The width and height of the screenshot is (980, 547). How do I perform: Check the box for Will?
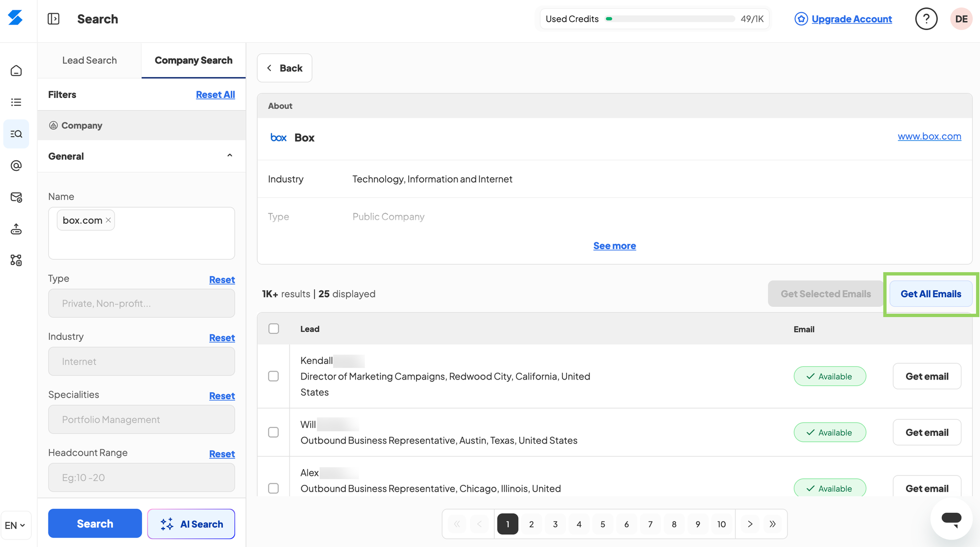coord(273,432)
